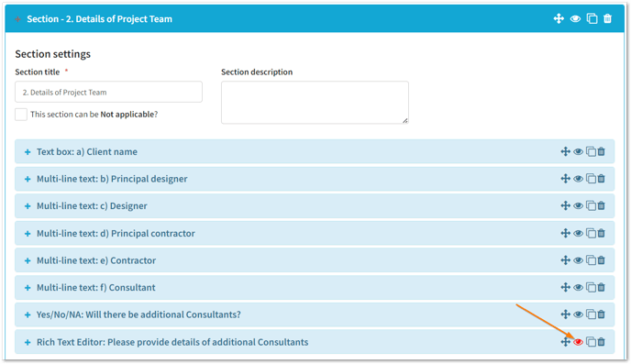
Task: Delete the Client name text box field
Action: click(602, 151)
